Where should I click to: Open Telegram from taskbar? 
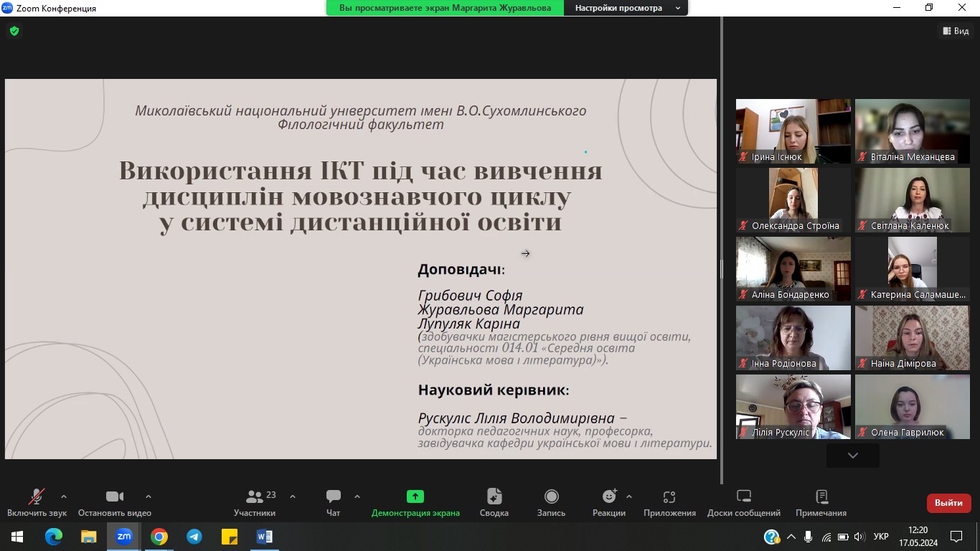(194, 537)
